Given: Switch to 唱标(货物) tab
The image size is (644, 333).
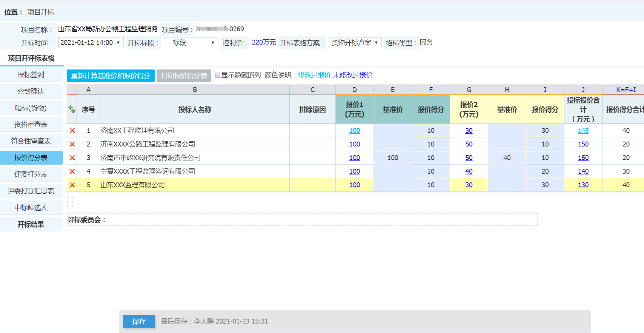Looking at the screenshot, I should 31,108.
